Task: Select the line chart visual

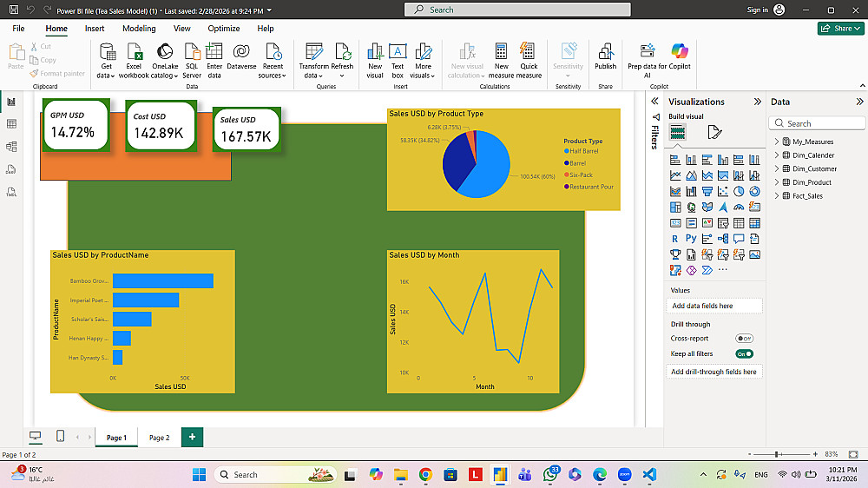Action: coord(674,175)
